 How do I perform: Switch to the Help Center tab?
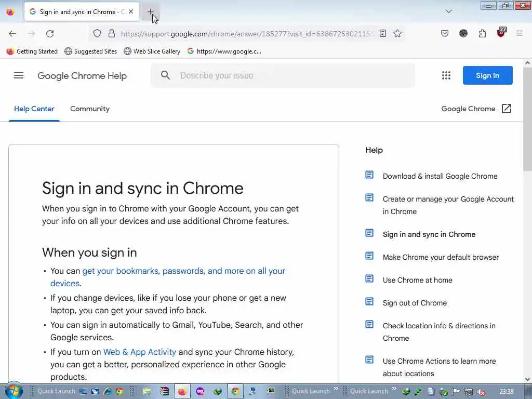pyautogui.click(x=34, y=109)
